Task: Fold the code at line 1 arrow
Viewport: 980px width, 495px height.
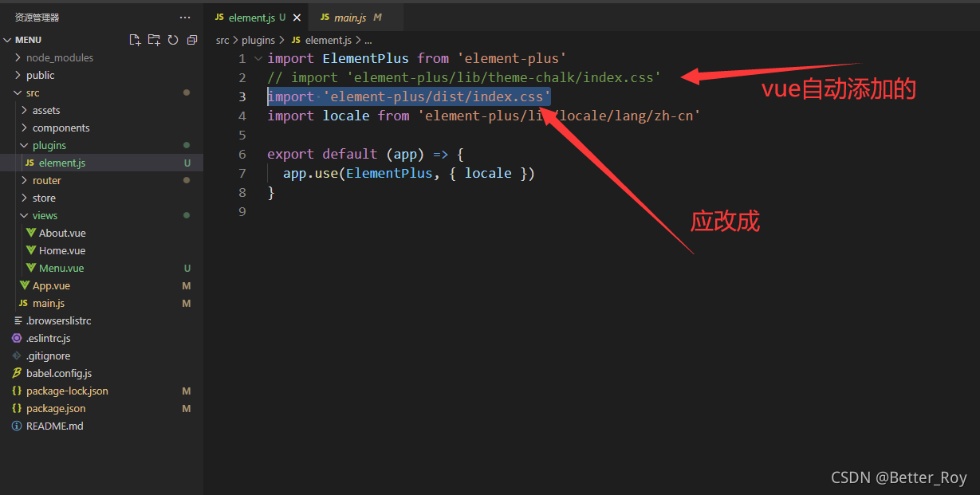Action: pos(258,58)
